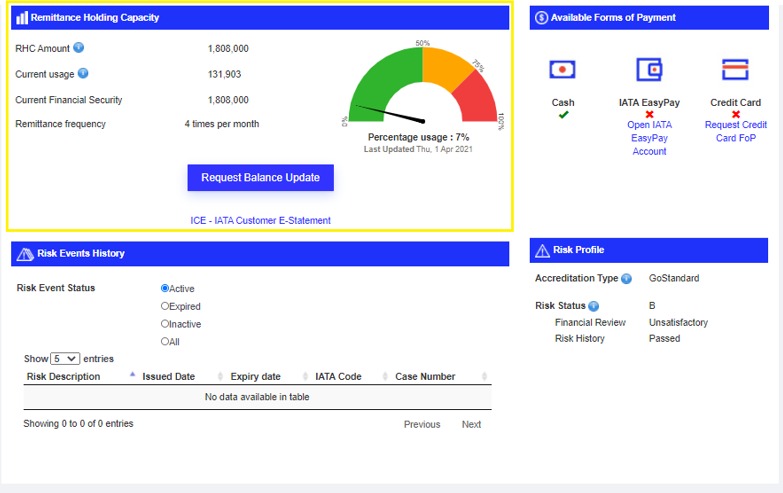Click the IATA EasyPay wallet icon
Image resolution: width=783 pixels, height=493 pixels.
click(649, 70)
